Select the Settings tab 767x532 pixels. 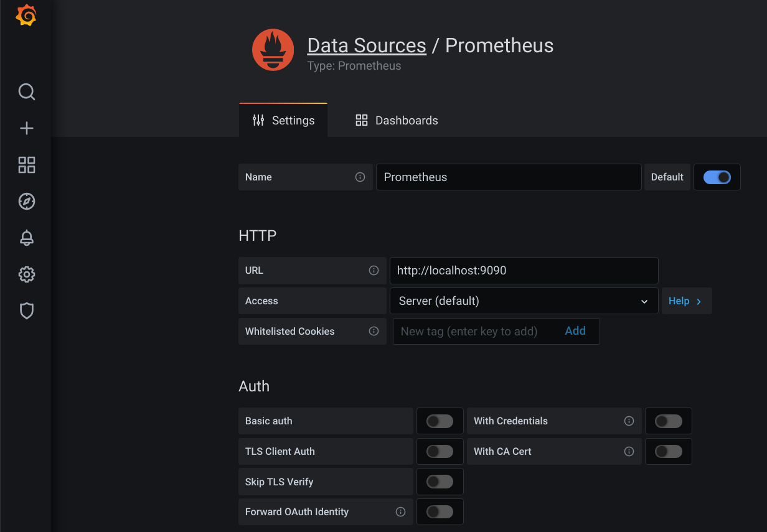(283, 120)
